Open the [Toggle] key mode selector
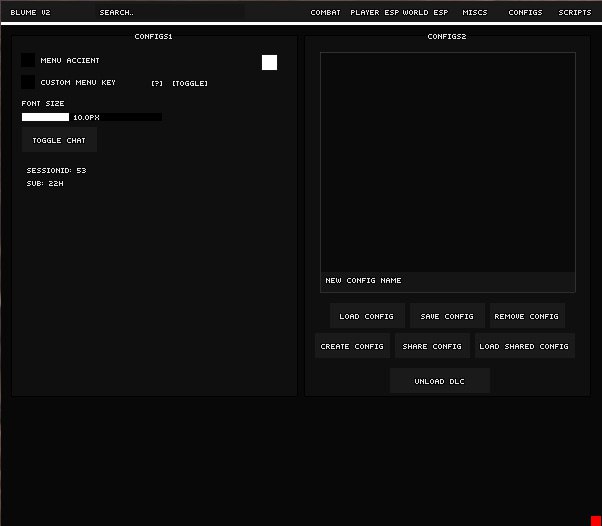This screenshot has height=526, width=602. tap(190, 83)
